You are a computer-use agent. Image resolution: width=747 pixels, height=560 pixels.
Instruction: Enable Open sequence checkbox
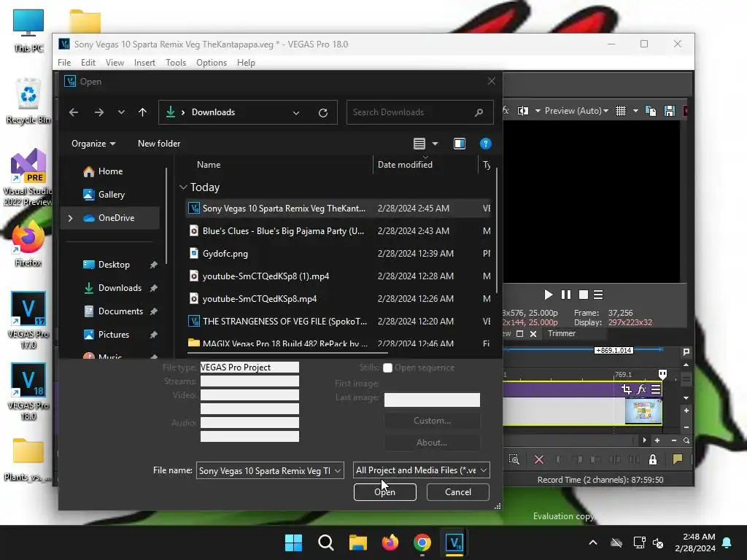point(388,367)
